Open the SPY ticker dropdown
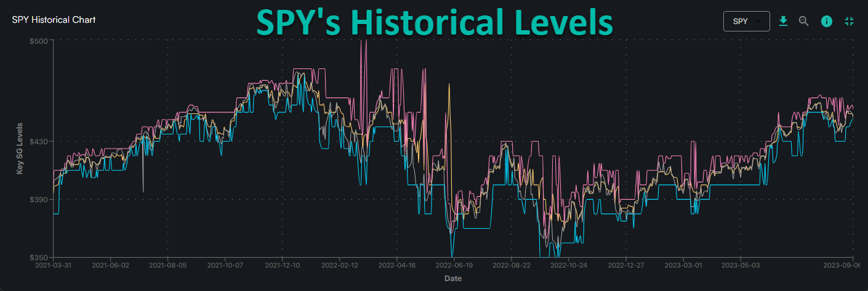 (746, 21)
